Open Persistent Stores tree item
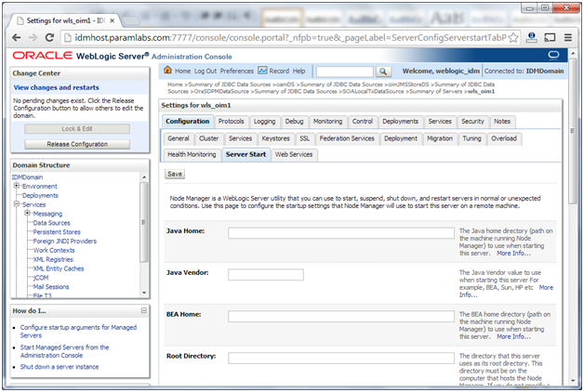The width and height of the screenshot is (584, 392). pos(57,232)
